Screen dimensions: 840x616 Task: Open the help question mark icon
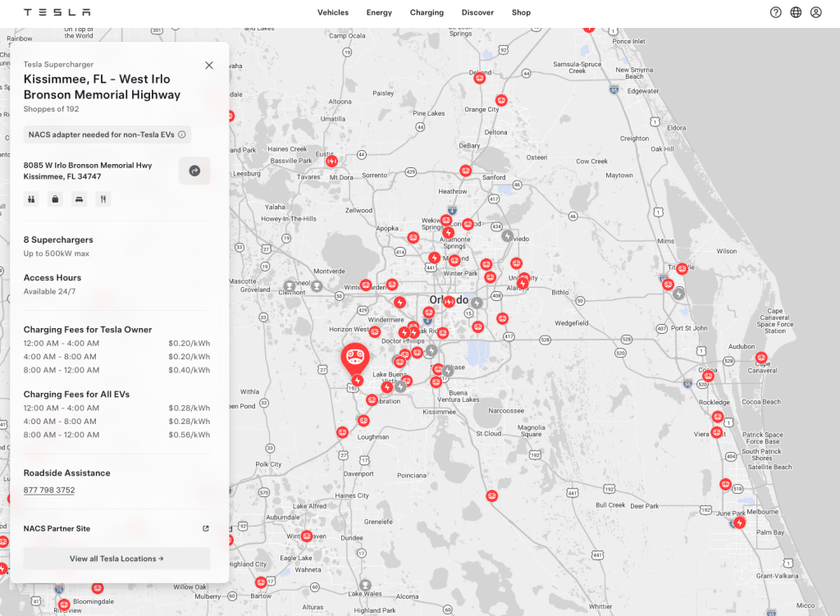(775, 12)
